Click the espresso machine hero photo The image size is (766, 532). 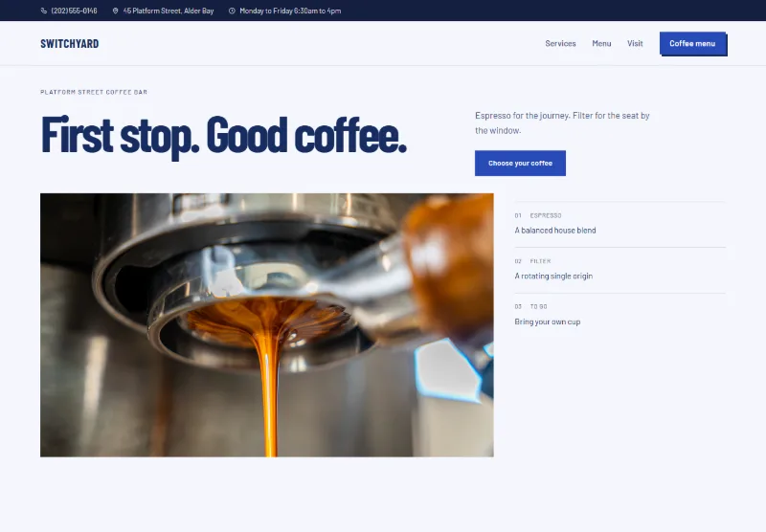(267, 325)
